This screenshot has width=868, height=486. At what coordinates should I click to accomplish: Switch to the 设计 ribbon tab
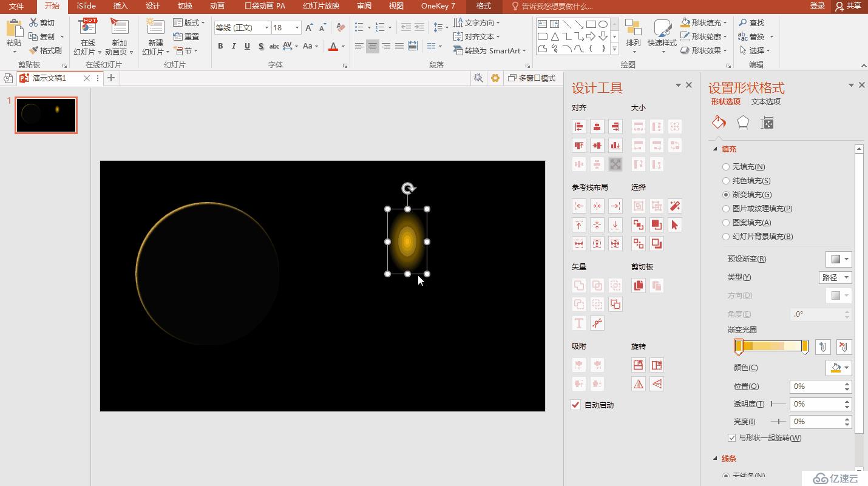pyautogui.click(x=153, y=6)
